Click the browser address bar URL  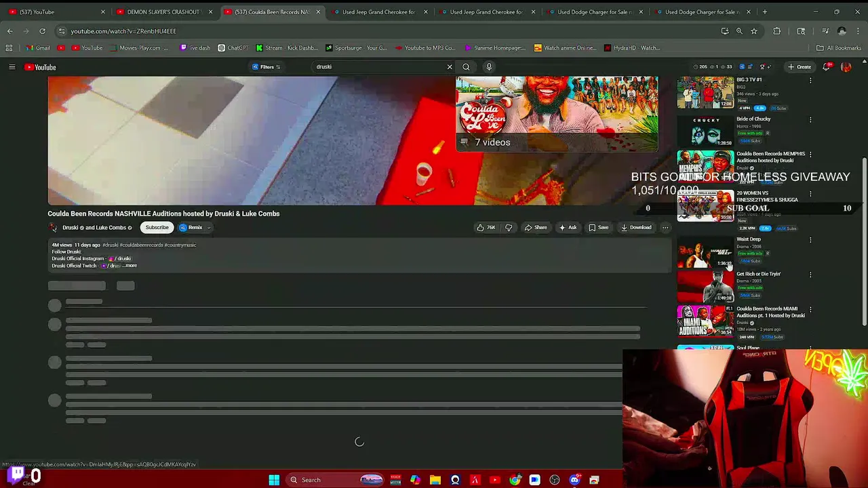[123, 31]
